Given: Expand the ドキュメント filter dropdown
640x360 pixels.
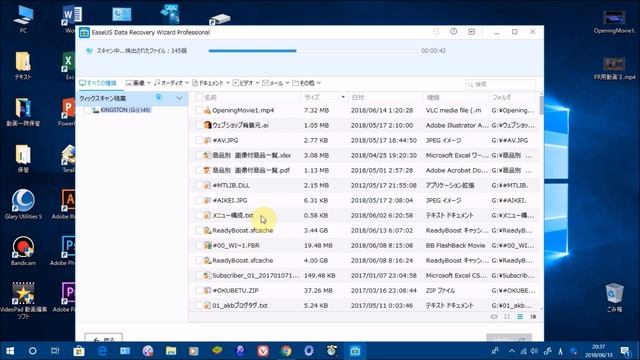Looking at the screenshot, I should click(228, 83).
